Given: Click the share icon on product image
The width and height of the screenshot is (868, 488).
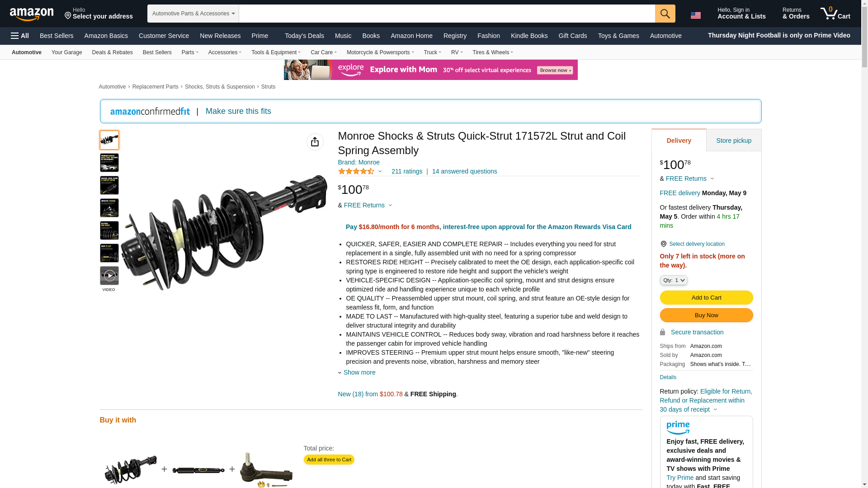Looking at the screenshot, I should click(x=315, y=142).
